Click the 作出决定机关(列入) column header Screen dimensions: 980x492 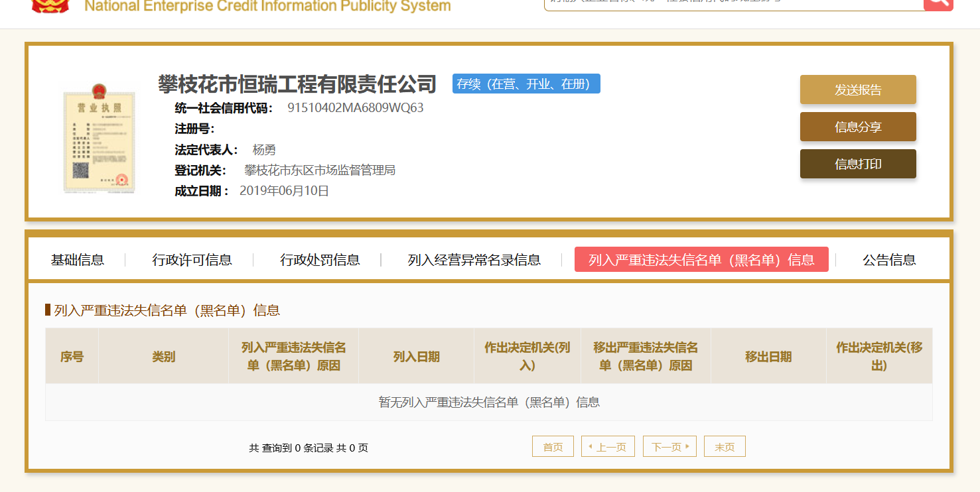pos(527,356)
